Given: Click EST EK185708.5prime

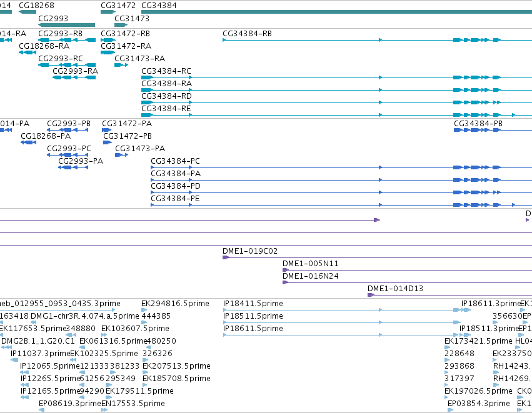Looking at the screenshot, I should click(176, 379).
